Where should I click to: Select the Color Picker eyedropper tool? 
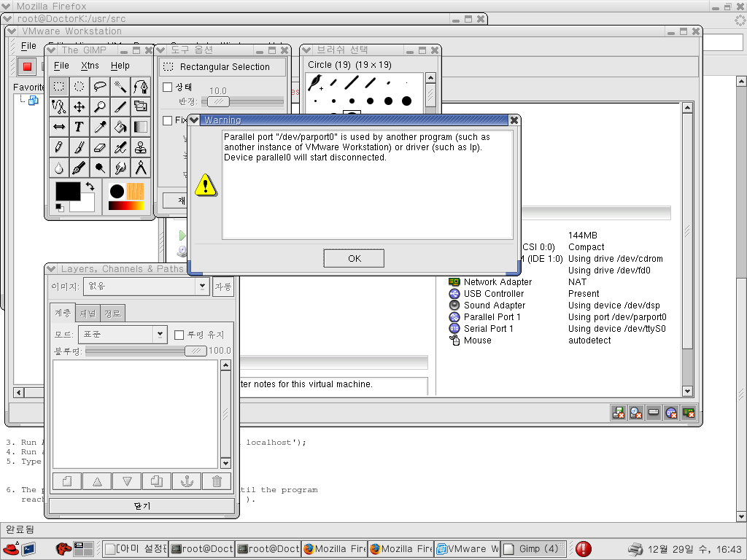point(99,127)
